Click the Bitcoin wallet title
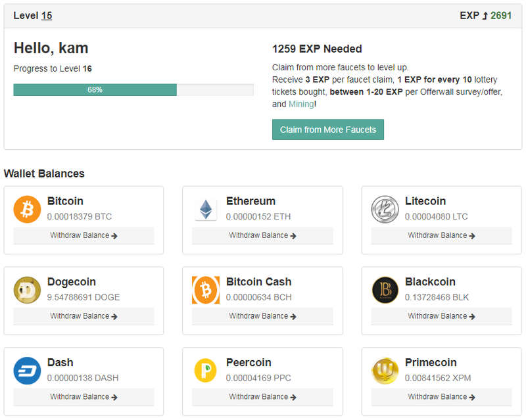 [65, 201]
